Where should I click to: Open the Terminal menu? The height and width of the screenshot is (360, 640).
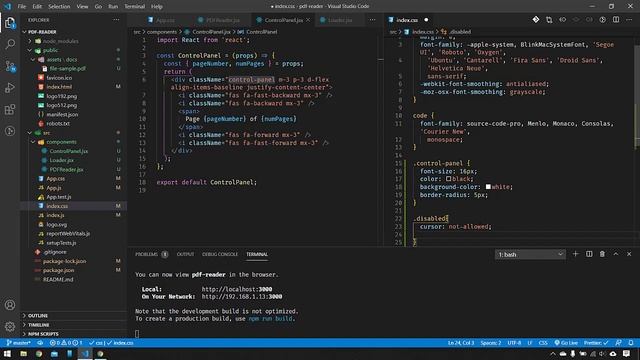(x=135, y=7)
